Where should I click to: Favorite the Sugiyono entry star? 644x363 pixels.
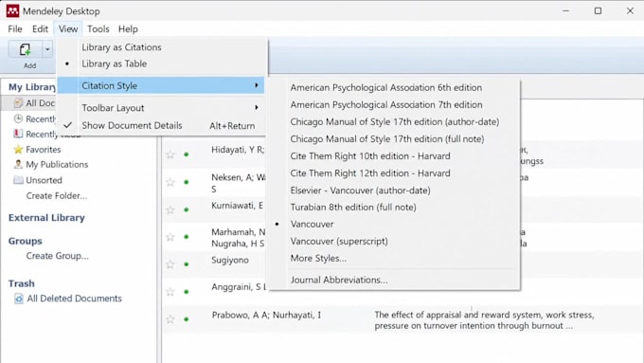pyautogui.click(x=170, y=264)
